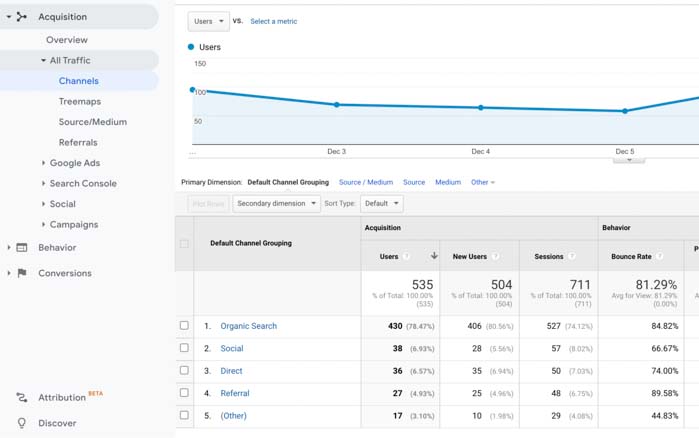Click the first data point on chart

click(x=193, y=90)
